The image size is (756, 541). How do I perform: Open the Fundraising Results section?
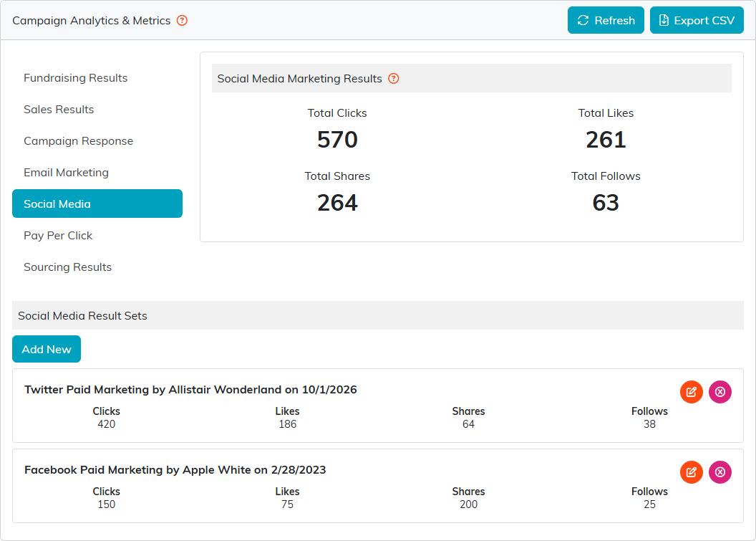97,77
